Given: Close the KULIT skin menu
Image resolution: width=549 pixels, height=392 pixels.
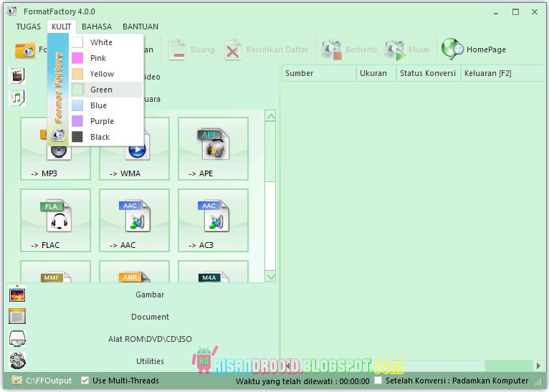Looking at the screenshot, I should point(61,27).
